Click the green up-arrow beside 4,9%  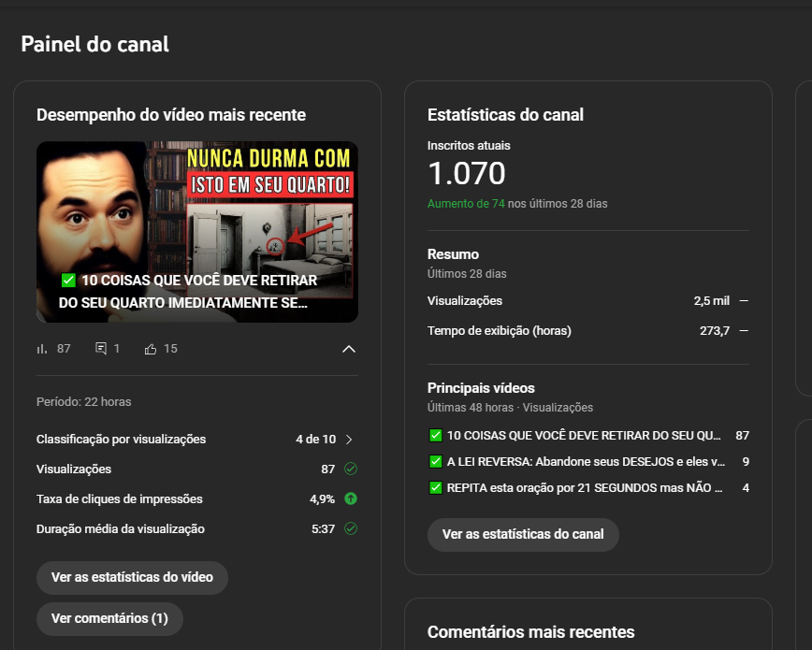(351, 498)
